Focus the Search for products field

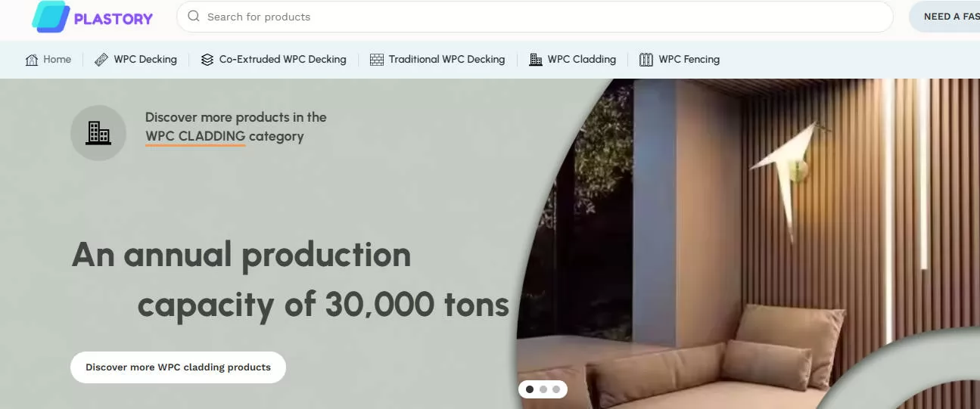point(535,17)
